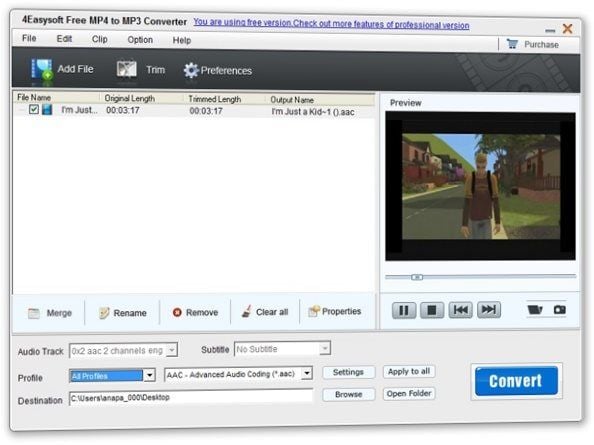Viewport: 594px width, 445px height.
Task: Click the Output Name column header
Action: click(x=320, y=100)
